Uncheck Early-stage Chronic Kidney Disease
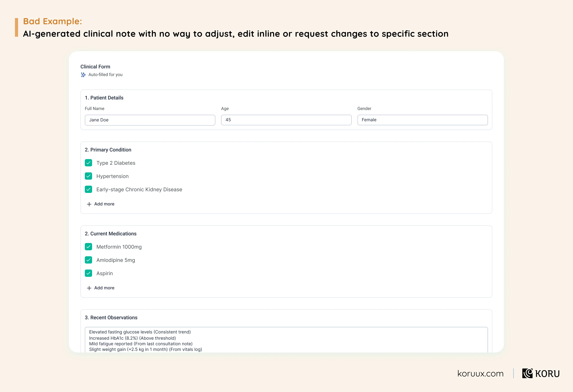This screenshot has width=573, height=392. (88, 189)
